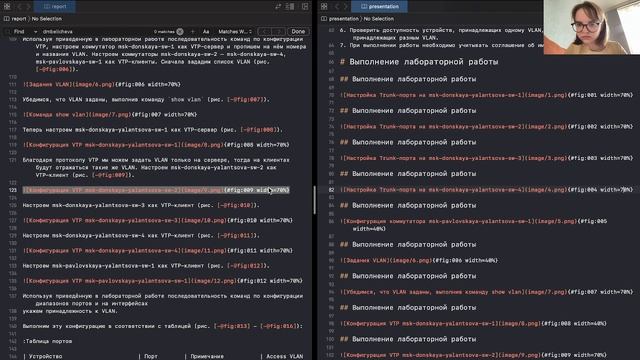Click into the find search text field
640x360 pixels.
(x=96, y=31)
